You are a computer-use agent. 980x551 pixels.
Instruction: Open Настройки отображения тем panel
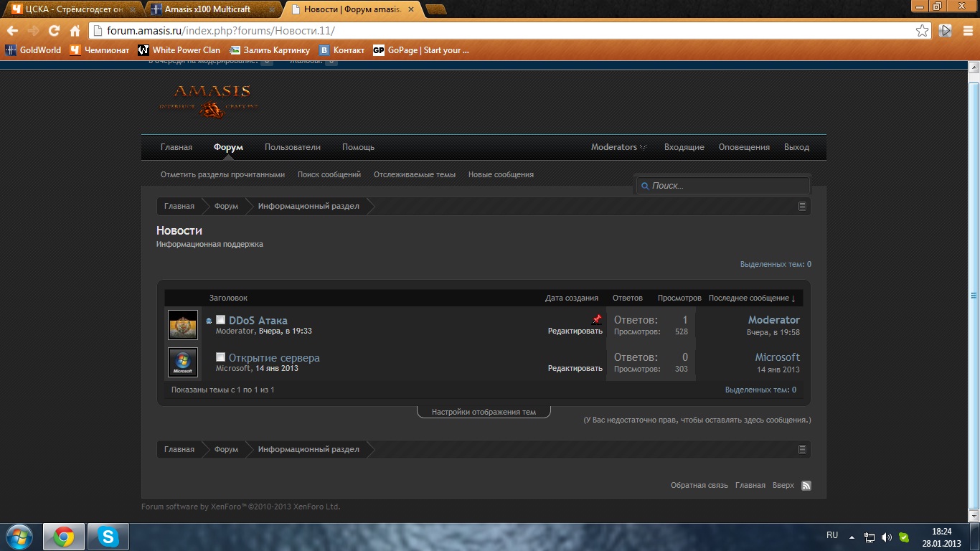(x=484, y=412)
